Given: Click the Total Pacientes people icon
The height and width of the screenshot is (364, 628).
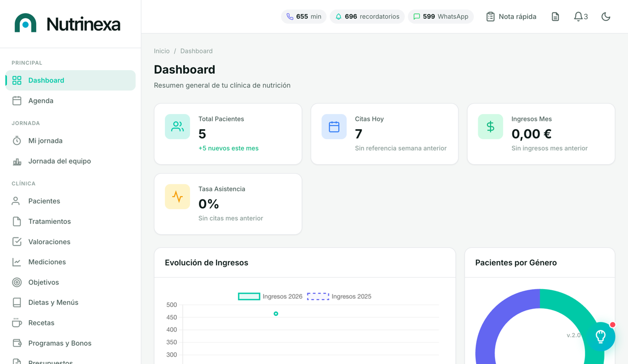Looking at the screenshot, I should 177,127.
